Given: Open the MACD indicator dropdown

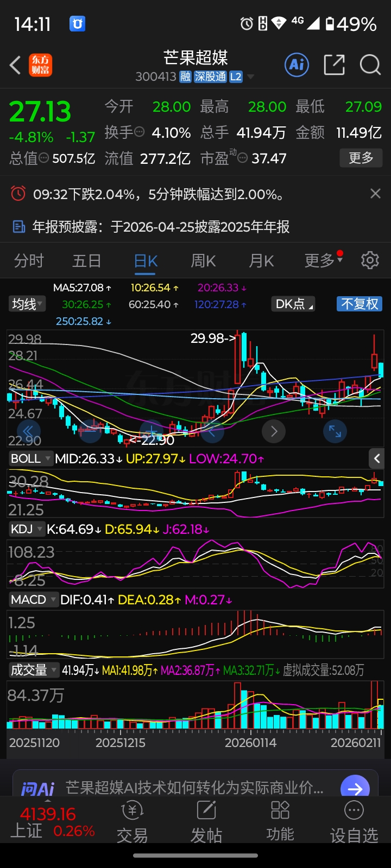Looking at the screenshot, I should tap(34, 599).
